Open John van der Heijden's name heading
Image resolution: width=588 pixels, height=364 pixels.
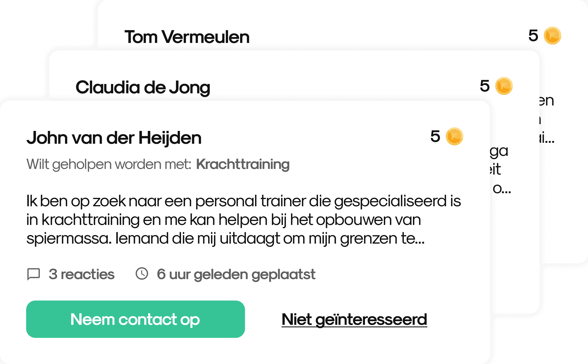pyautogui.click(x=114, y=138)
